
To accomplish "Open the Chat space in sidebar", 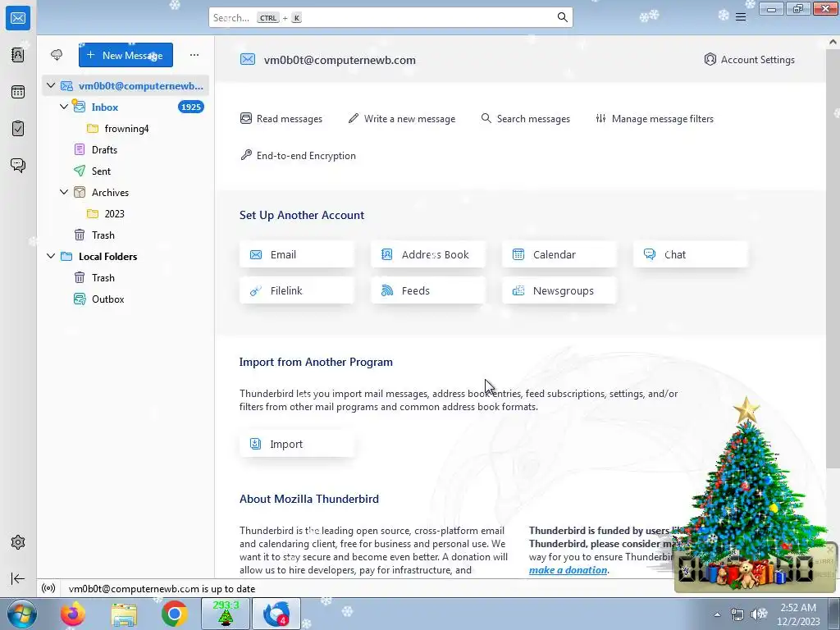I will [x=18, y=165].
